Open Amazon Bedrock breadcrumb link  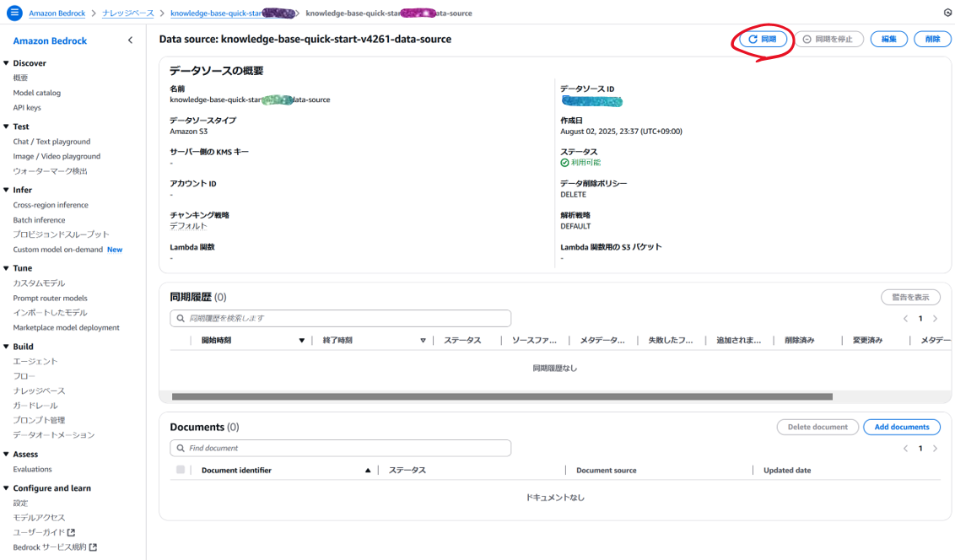(57, 13)
